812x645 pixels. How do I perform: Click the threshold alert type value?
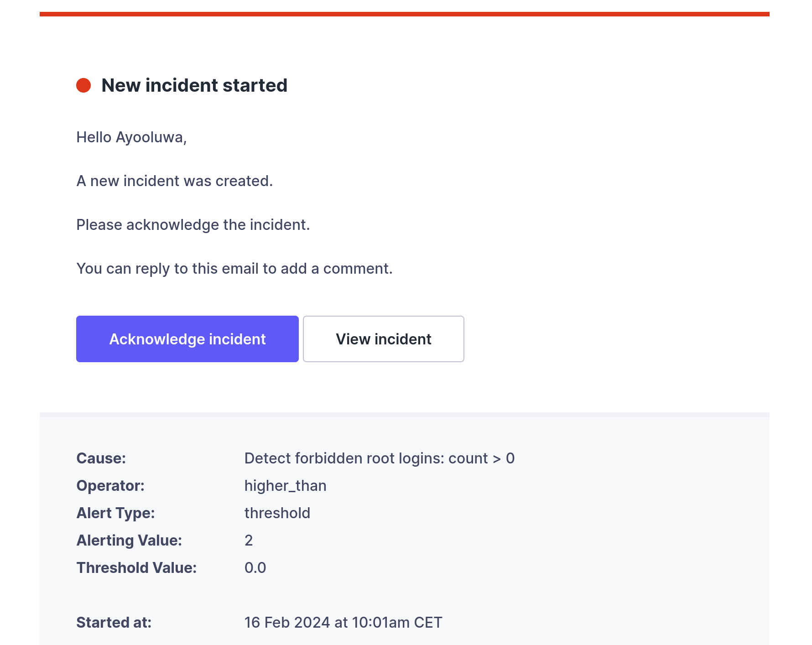click(x=277, y=513)
